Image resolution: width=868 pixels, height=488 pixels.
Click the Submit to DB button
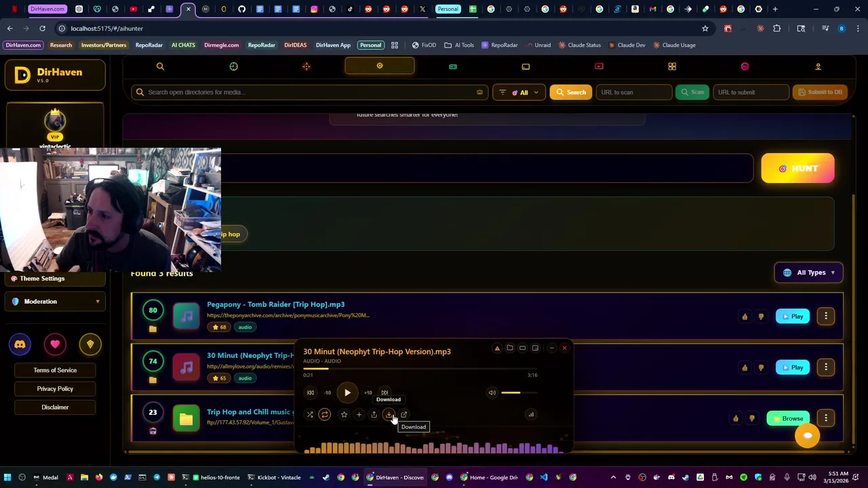coord(820,92)
